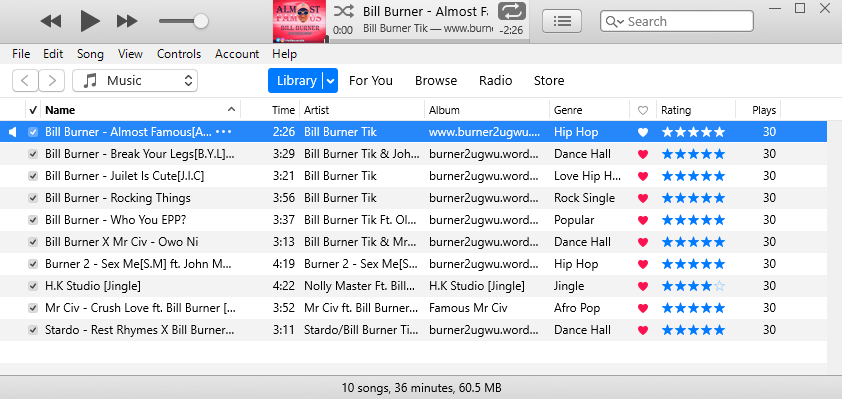Switch to the Radio tab
The height and width of the screenshot is (399, 842).
496,81
